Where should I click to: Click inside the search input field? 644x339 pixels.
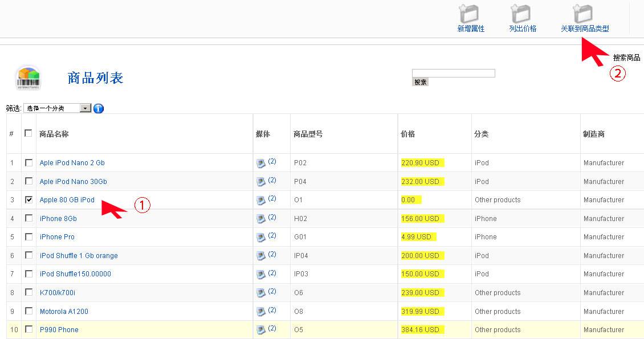[453, 72]
